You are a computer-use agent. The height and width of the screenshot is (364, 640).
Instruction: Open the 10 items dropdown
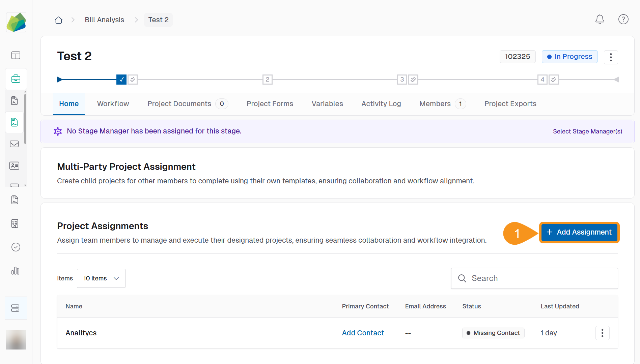click(x=101, y=278)
